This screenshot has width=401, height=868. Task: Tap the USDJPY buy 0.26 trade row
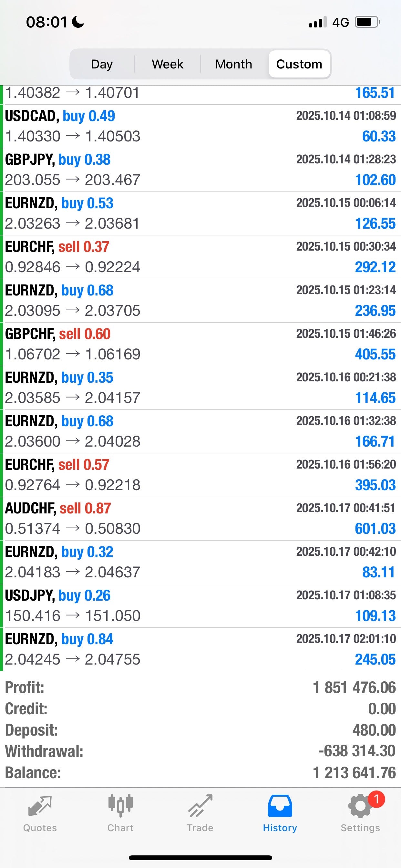(x=200, y=606)
